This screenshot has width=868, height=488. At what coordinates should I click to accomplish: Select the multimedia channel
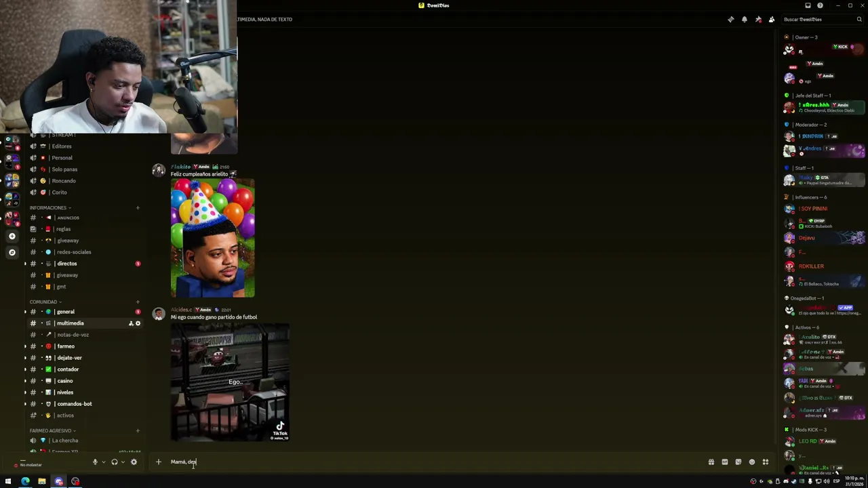[84, 323]
